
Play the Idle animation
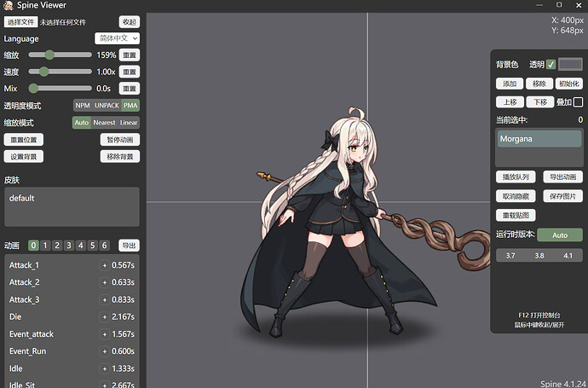(x=15, y=369)
